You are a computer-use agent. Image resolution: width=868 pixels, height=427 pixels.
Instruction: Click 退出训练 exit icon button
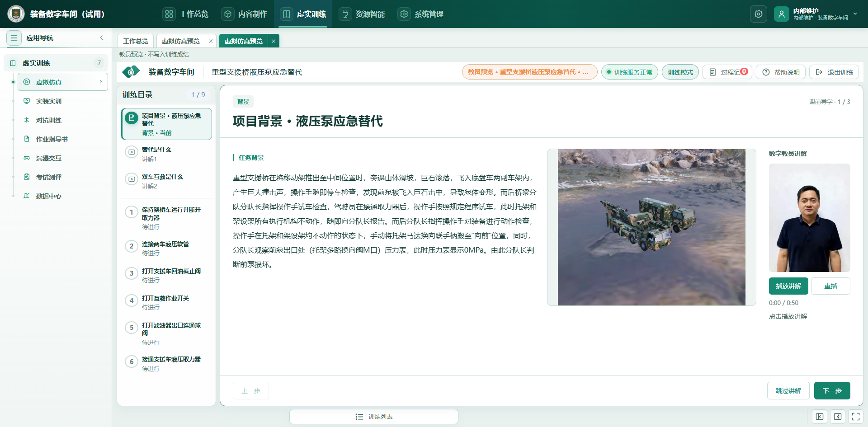click(x=834, y=72)
